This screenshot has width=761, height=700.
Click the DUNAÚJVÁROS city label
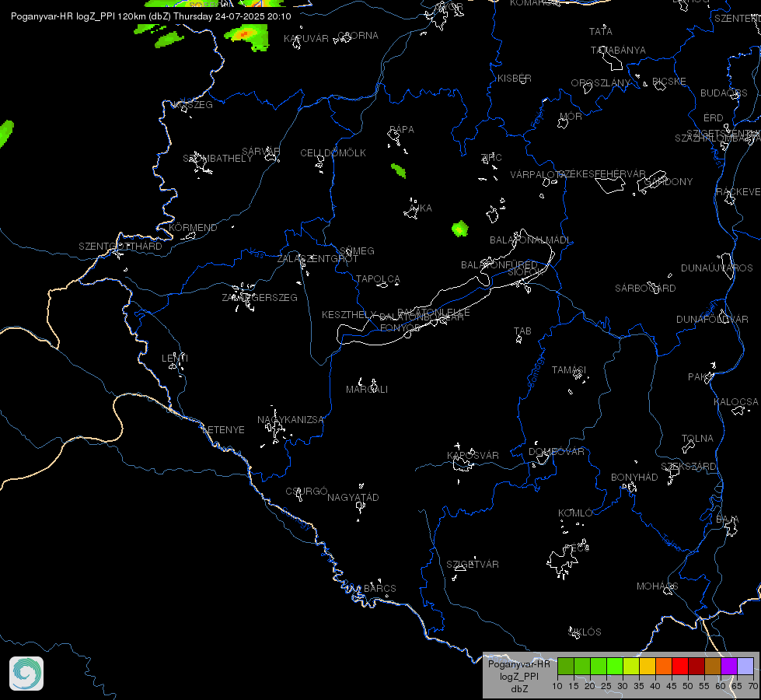tap(717, 268)
